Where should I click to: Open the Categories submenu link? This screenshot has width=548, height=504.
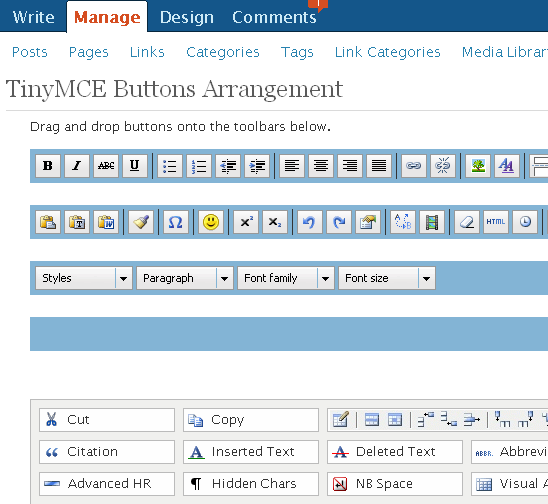click(223, 52)
